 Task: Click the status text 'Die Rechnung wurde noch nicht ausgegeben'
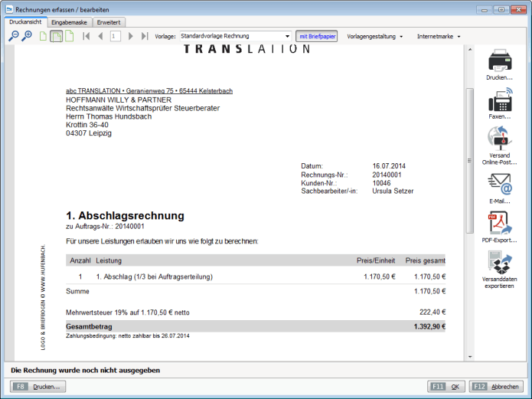click(85, 370)
